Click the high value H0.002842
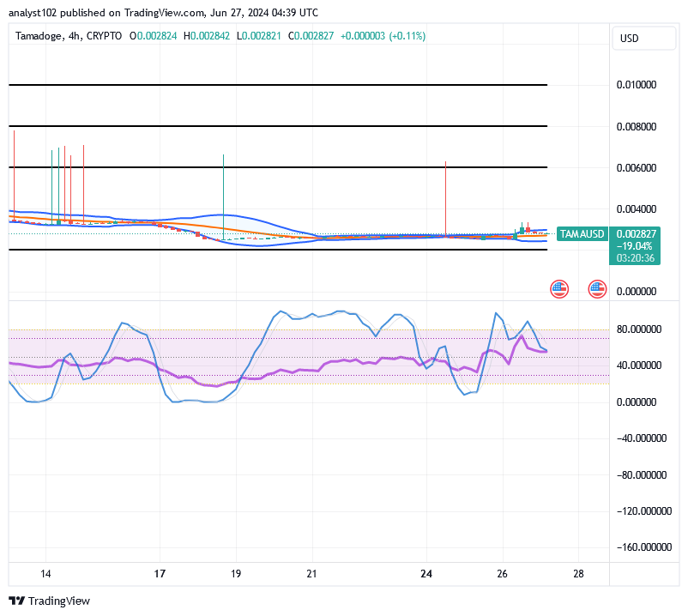 (207, 36)
